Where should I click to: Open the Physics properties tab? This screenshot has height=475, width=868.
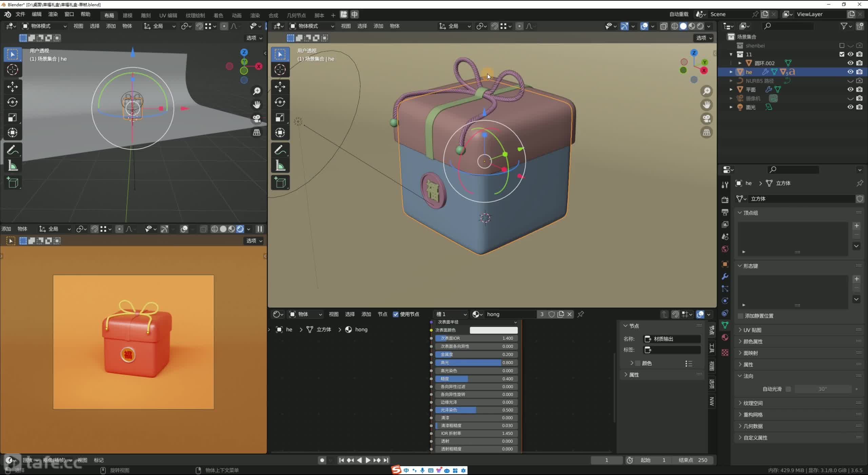point(725,301)
